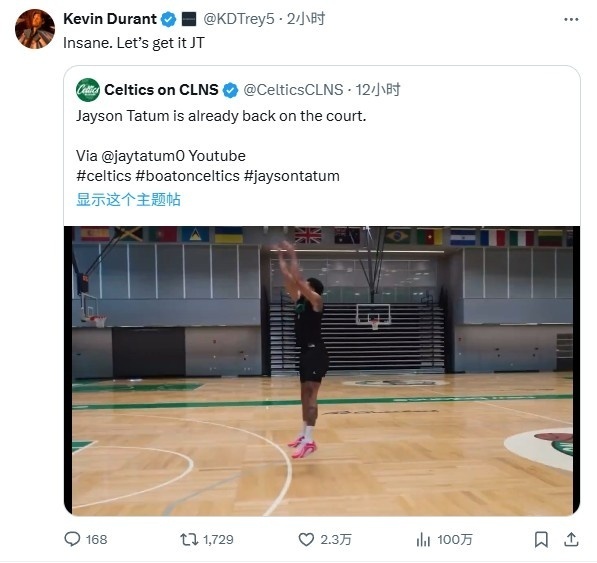Click Celtics on CLNS avatar logo
Viewport: 597px width, 563px height.
pyautogui.click(x=88, y=90)
